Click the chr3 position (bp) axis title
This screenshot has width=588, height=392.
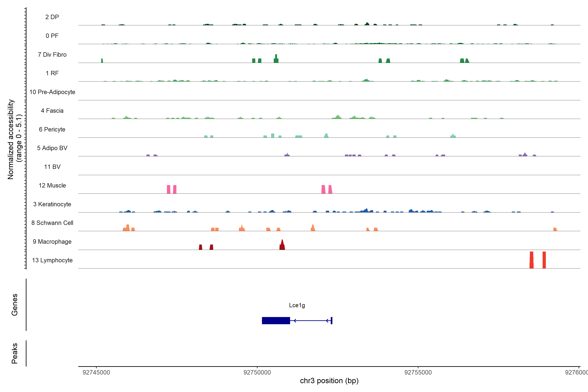329,381
